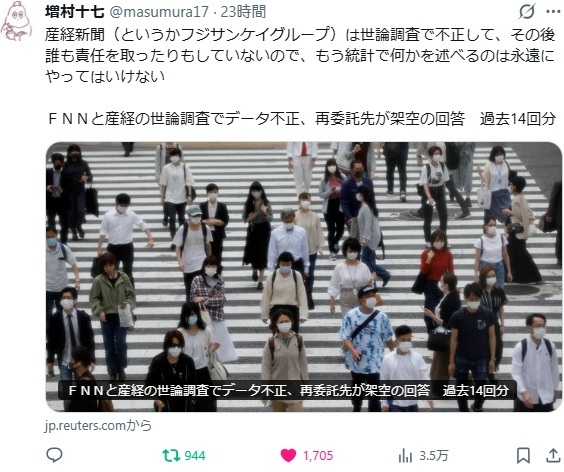564x472 pixels.
Task: Click the Grok slashed-circle icon
Action: [527, 12]
